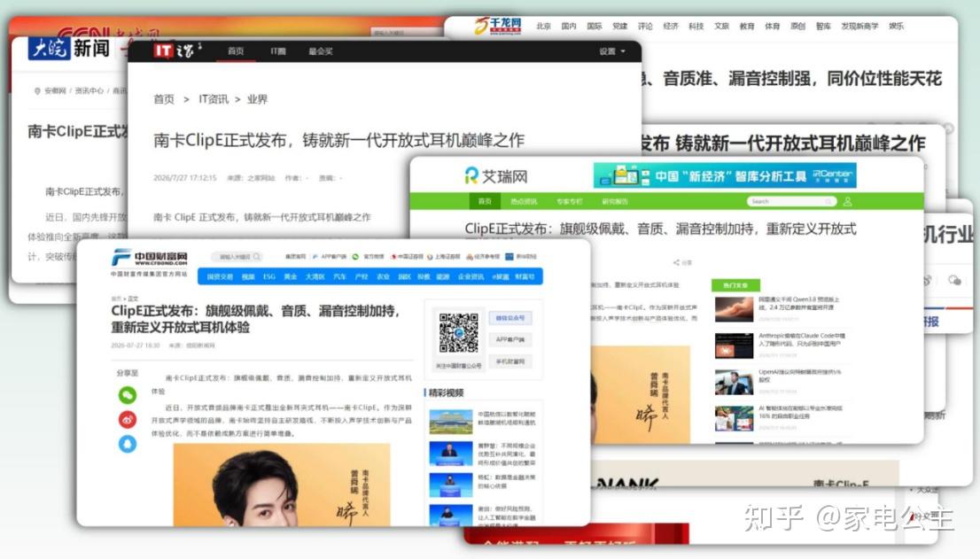The image size is (980, 559).
Task: Click the keyword search box on 中国财富网
Action: [x=237, y=257]
